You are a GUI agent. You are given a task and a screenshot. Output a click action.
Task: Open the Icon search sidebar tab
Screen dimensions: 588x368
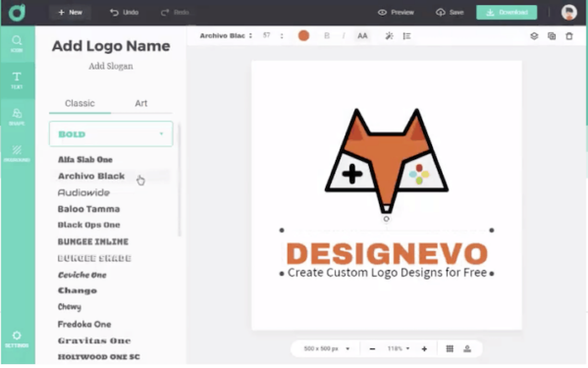(x=17, y=44)
